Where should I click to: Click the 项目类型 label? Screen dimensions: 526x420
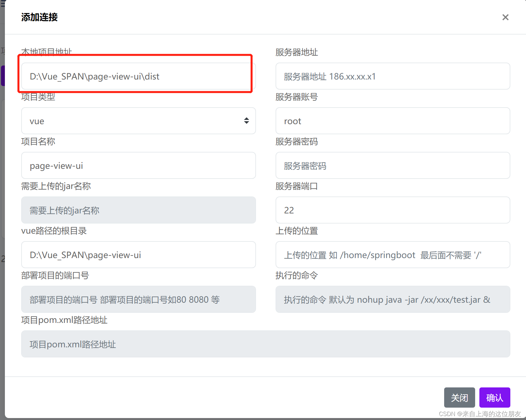(x=38, y=97)
